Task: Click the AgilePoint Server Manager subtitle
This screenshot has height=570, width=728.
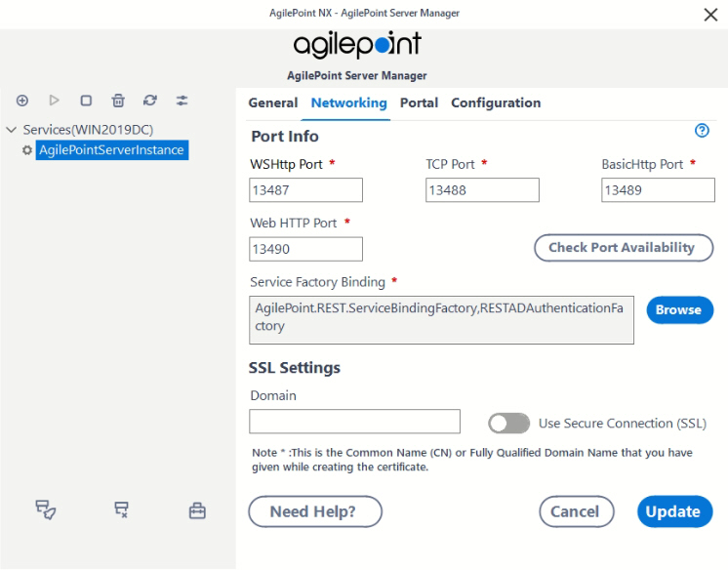Action: [x=356, y=76]
